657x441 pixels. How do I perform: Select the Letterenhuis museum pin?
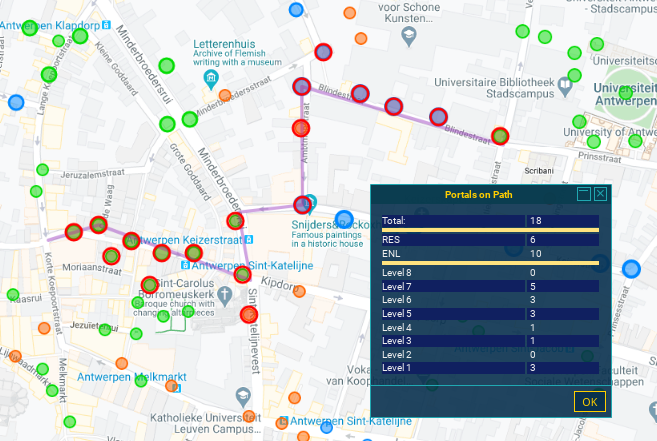(x=211, y=79)
